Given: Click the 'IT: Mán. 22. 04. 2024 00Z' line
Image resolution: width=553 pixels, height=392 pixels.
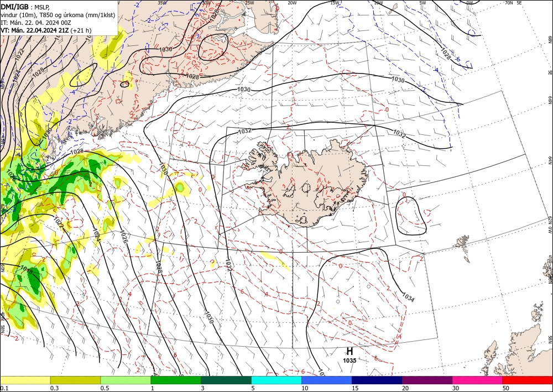Looking at the screenshot, I should coord(36,23).
